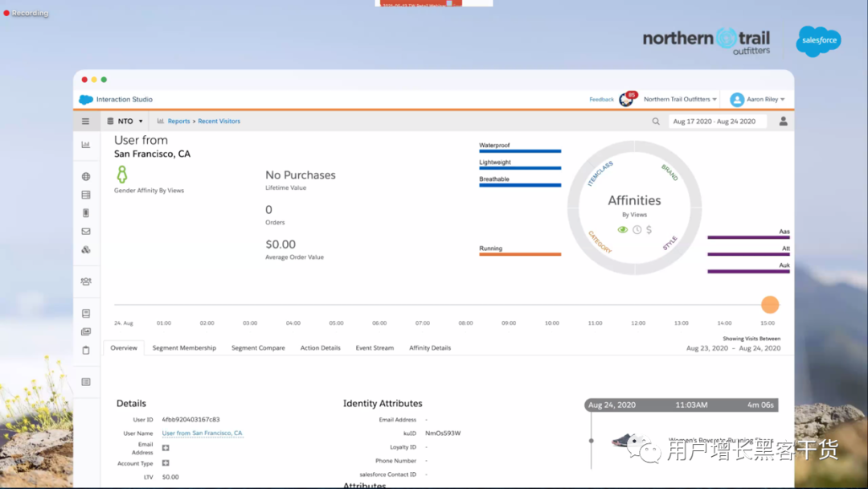Select the dollar By Revenue affinity toggle
This screenshot has height=489, width=868.
(x=649, y=230)
